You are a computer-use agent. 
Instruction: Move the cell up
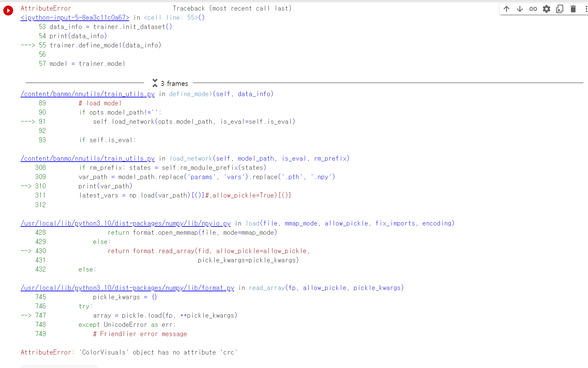(x=506, y=9)
